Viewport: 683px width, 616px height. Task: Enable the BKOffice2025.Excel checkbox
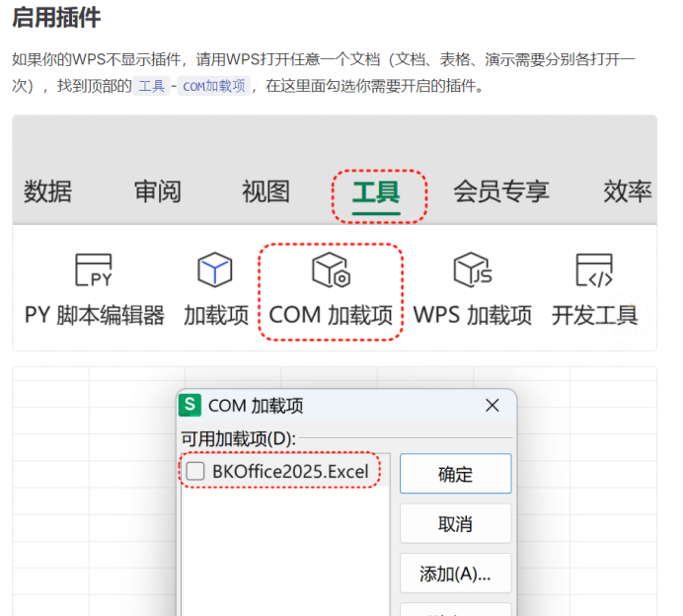[x=195, y=472]
